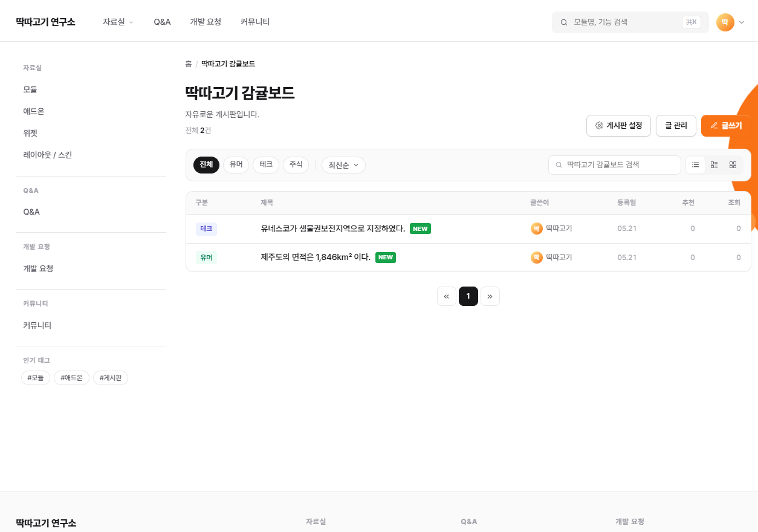The height and width of the screenshot is (532, 758).
Task: Switch to webzine view icon
Action: [x=714, y=165]
